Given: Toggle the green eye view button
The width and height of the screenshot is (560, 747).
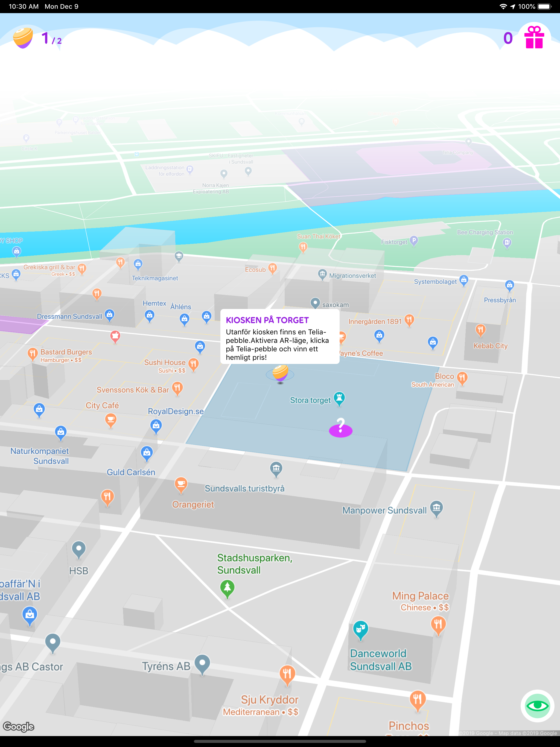Looking at the screenshot, I should click(537, 706).
